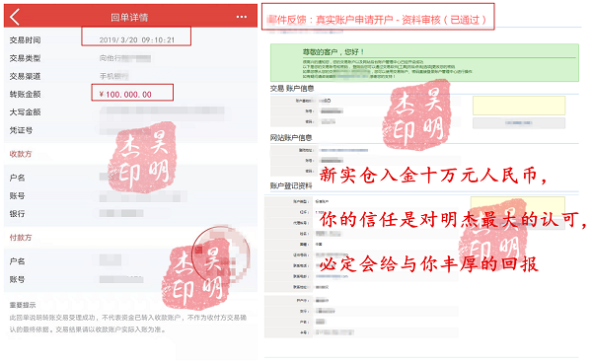Screen dimensions: 592x364
Task: Click the 收款方 section heading
Action: coord(21,154)
